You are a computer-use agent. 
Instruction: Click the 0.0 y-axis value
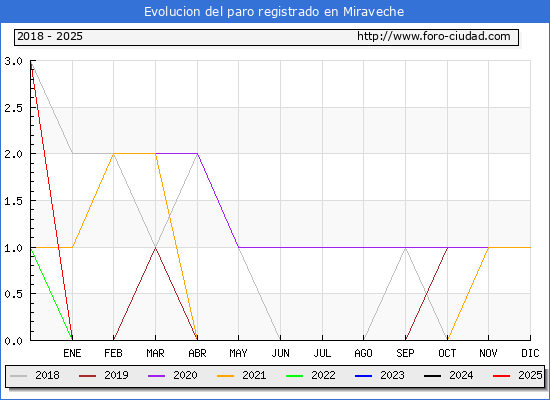[x=13, y=341]
